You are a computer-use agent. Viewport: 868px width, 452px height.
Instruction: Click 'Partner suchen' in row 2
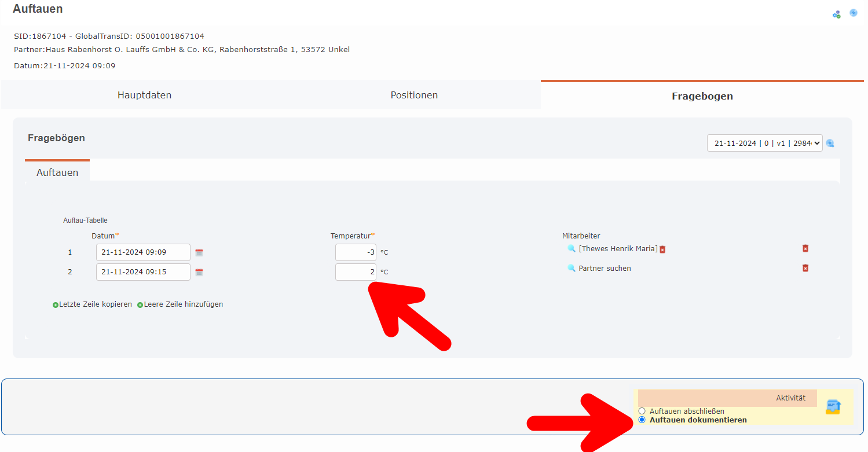pos(605,269)
